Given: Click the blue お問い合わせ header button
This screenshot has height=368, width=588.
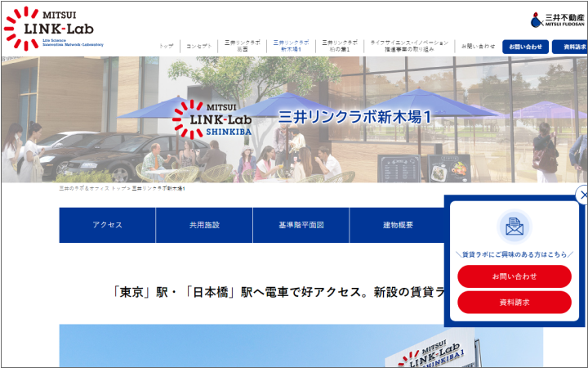Looking at the screenshot, I should click(525, 47).
